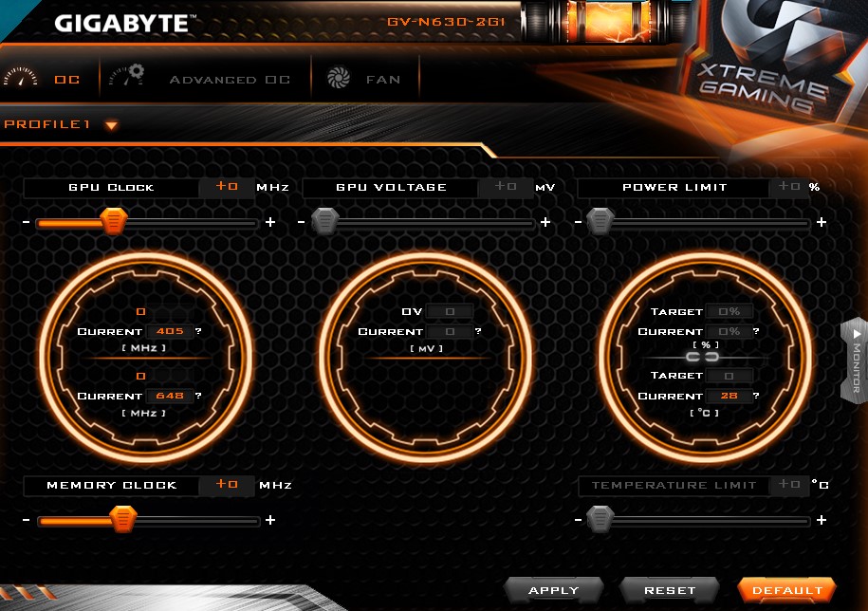This screenshot has width=868, height=611.
Task: Click help mark beside 648 MHz reading
Action: coord(198,395)
